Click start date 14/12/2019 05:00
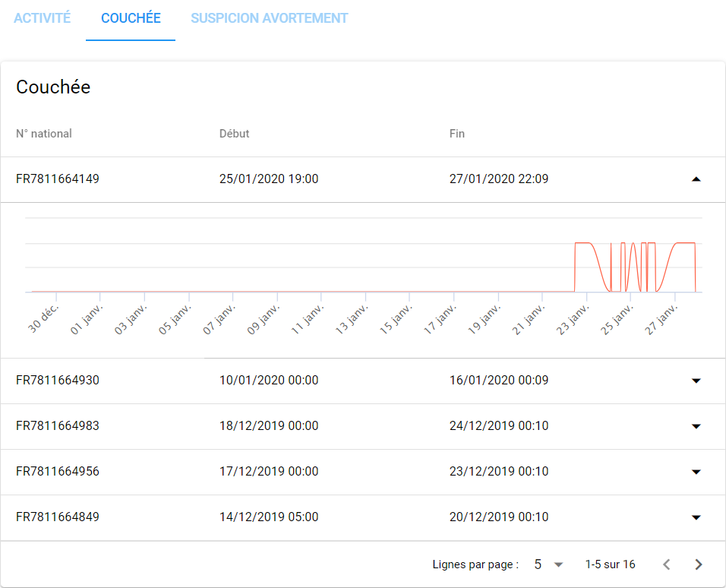The height and width of the screenshot is (588, 726). (x=269, y=517)
